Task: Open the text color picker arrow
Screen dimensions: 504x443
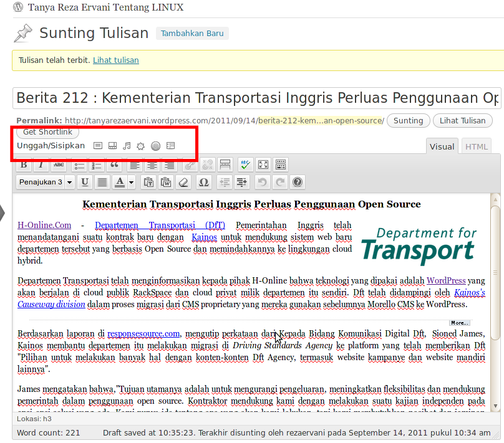Action: 131,182
